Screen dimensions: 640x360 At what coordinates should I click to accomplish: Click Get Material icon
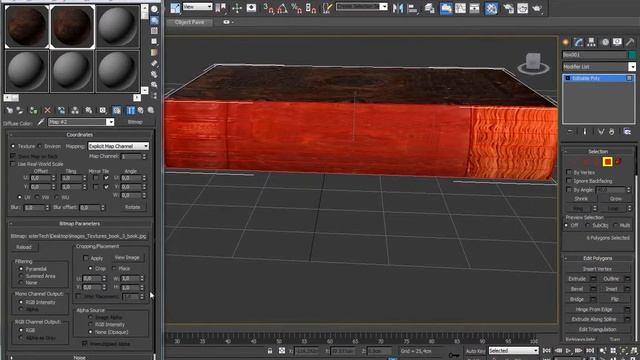point(10,110)
